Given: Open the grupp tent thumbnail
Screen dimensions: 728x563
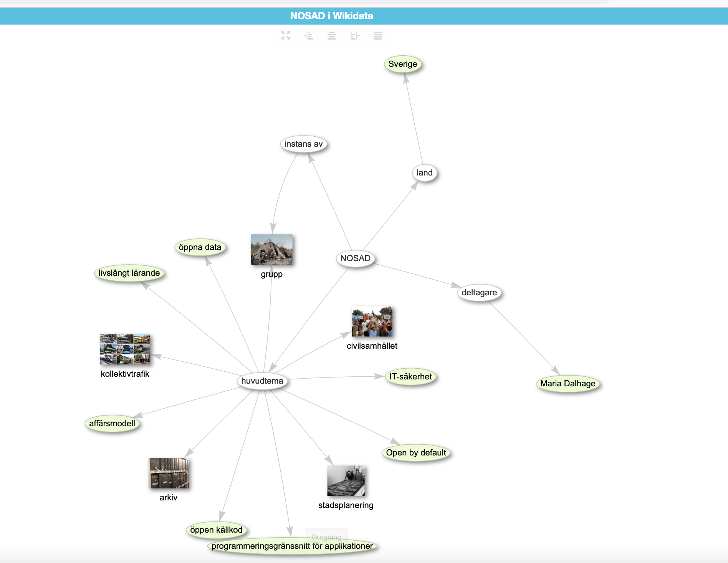Looking at the screenshot, I should coord(271,250).
